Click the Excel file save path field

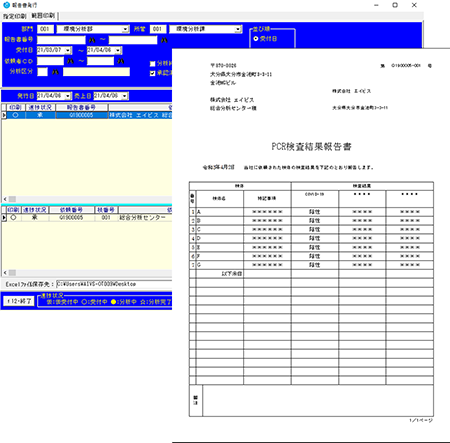tap(114, 284)
